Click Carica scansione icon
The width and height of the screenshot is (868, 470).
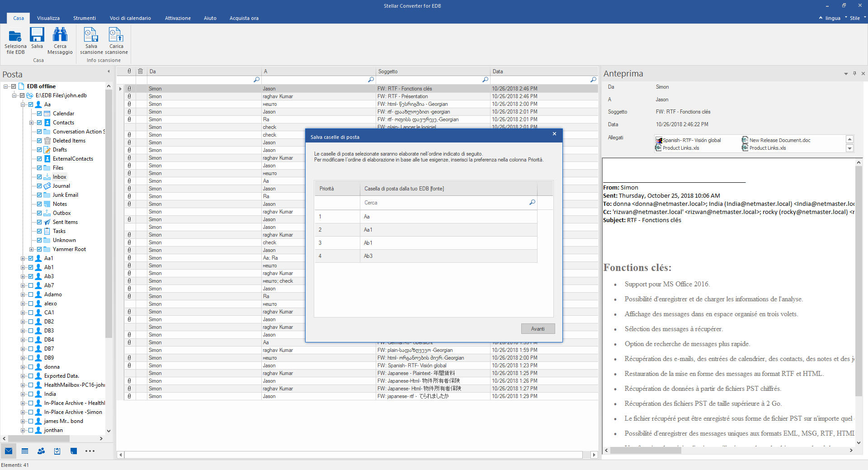(x=116, y=35)
